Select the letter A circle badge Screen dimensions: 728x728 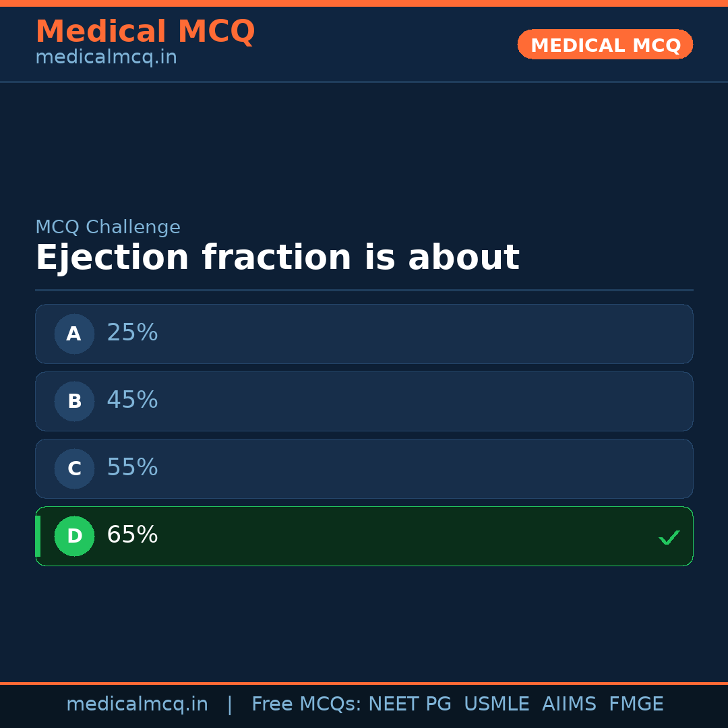pyautogui.click(x=74, y=334)
